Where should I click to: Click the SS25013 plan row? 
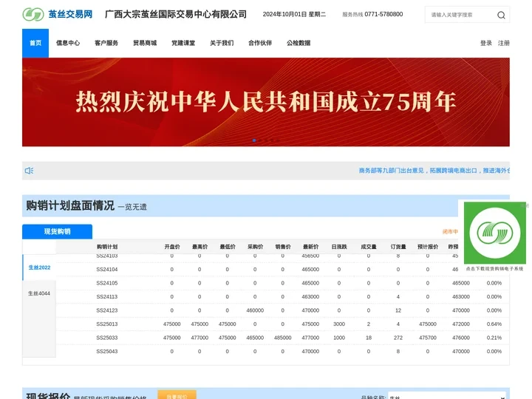pos(282,324)
